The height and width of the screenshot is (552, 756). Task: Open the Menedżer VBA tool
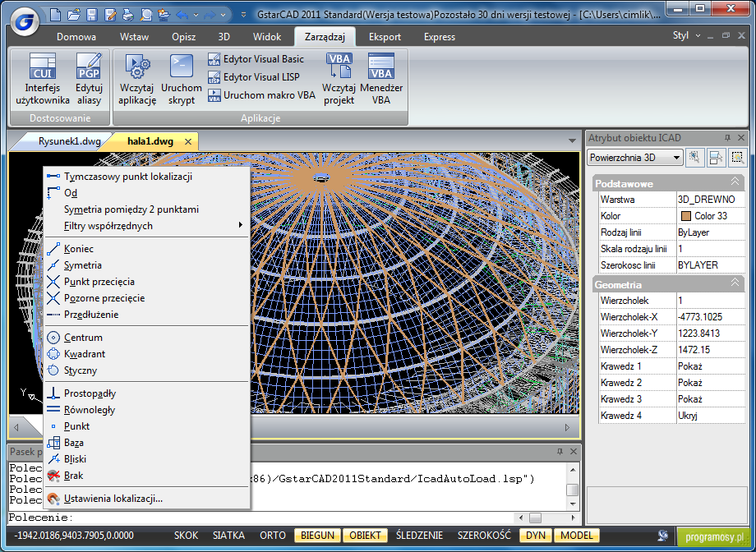pos(381,80)
